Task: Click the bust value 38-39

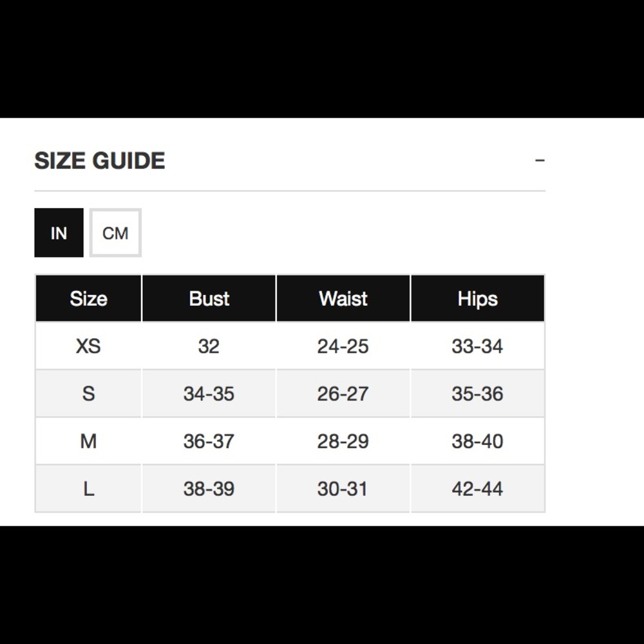Action: [209, 489]
